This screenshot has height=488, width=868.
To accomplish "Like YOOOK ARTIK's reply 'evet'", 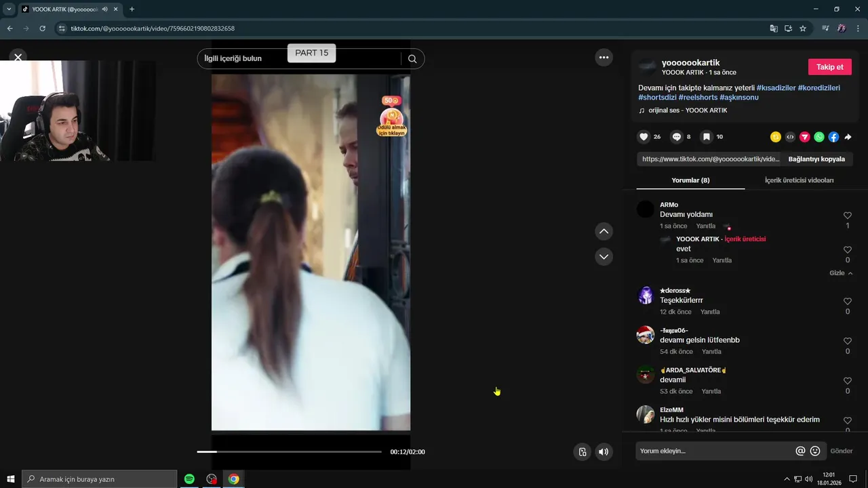I will pos(847,250).
